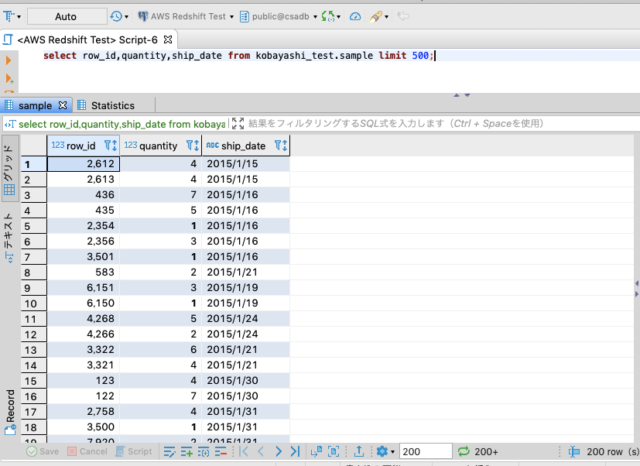
Task: Close the sample result tab
Action: [x=62, y=105]
